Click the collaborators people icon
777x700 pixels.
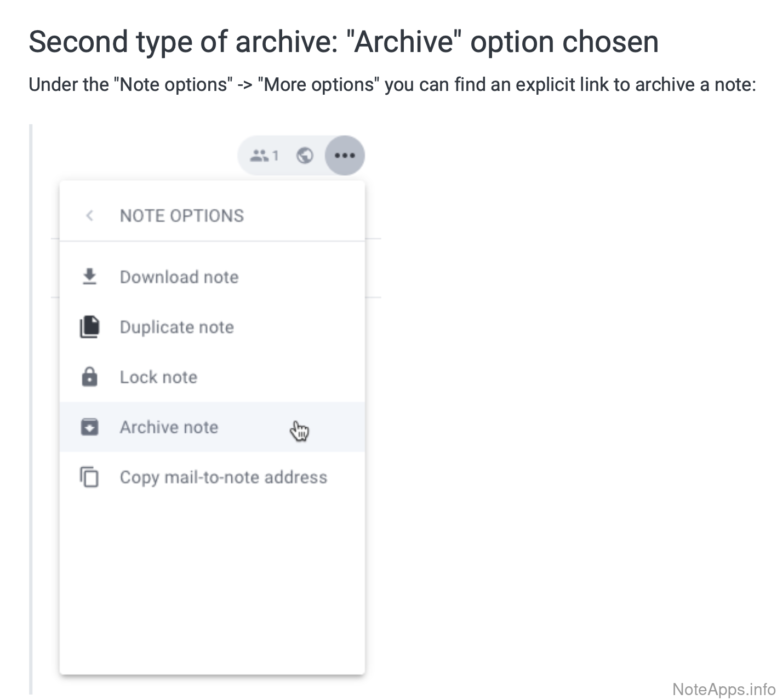pyautogui.click(x=259, y=156)
